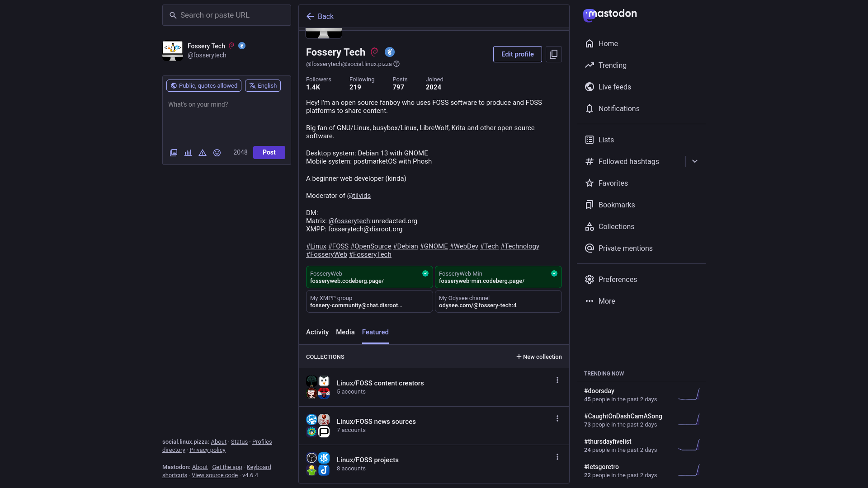The width and height of the screenshot is (868, 488).
Task: Change post visibility from Public, quotes allowed
Action: click(204, 85)
